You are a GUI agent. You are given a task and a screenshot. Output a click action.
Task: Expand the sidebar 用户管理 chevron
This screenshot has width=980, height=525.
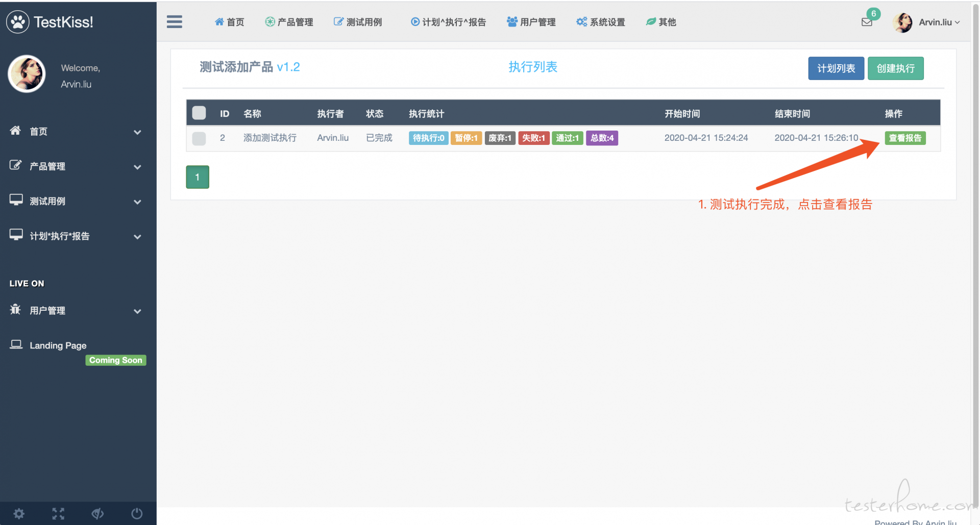pos(137,311)
